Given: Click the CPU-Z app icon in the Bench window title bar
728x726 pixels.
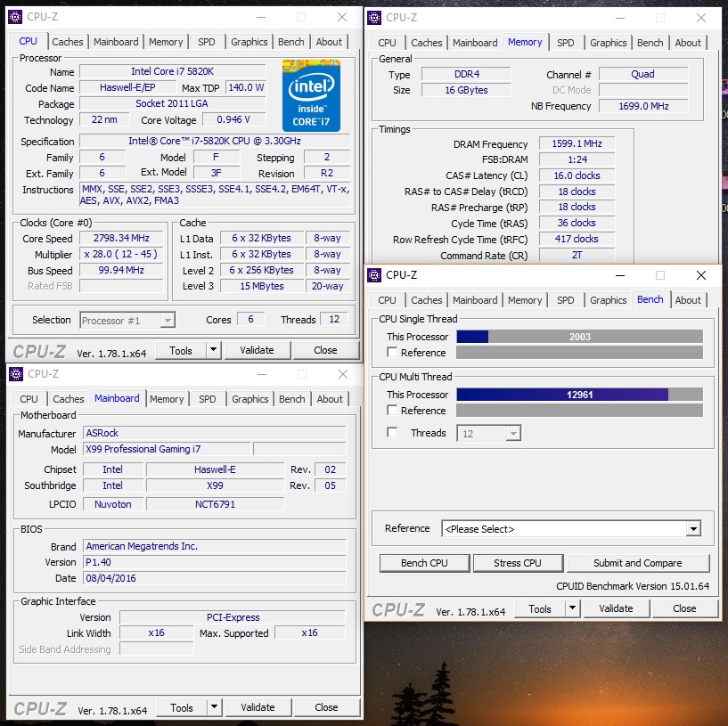Looking at the screenshot, I should pos(374,275).
